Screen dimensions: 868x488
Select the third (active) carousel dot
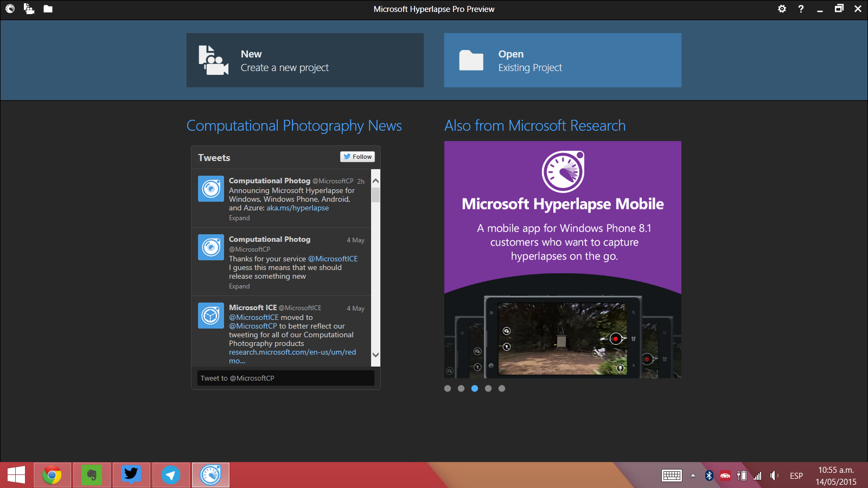[475, 388]
